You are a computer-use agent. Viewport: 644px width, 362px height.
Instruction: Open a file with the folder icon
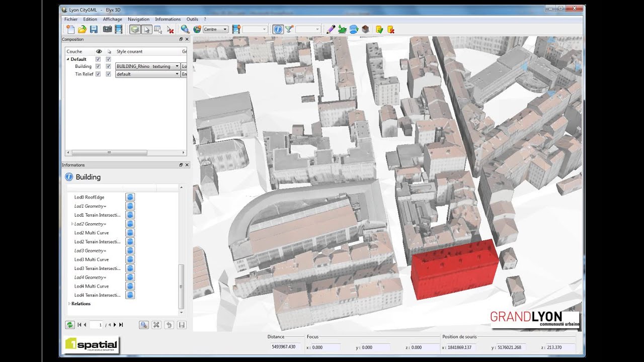pos(82,29)
